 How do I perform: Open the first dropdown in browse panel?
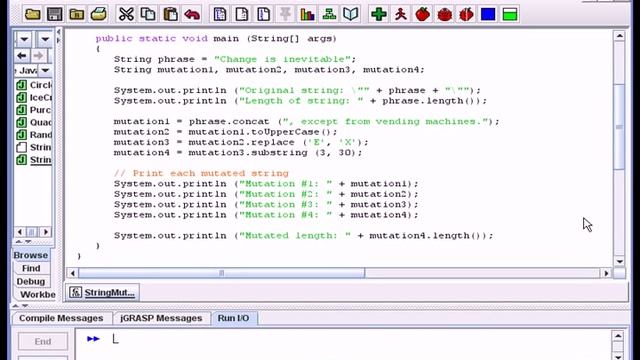[24, 40]
